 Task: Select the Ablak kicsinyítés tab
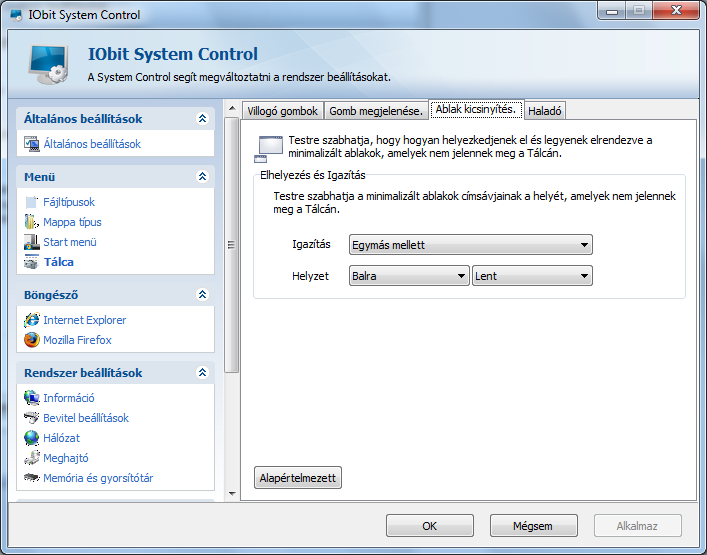click(x=476, y=110)
